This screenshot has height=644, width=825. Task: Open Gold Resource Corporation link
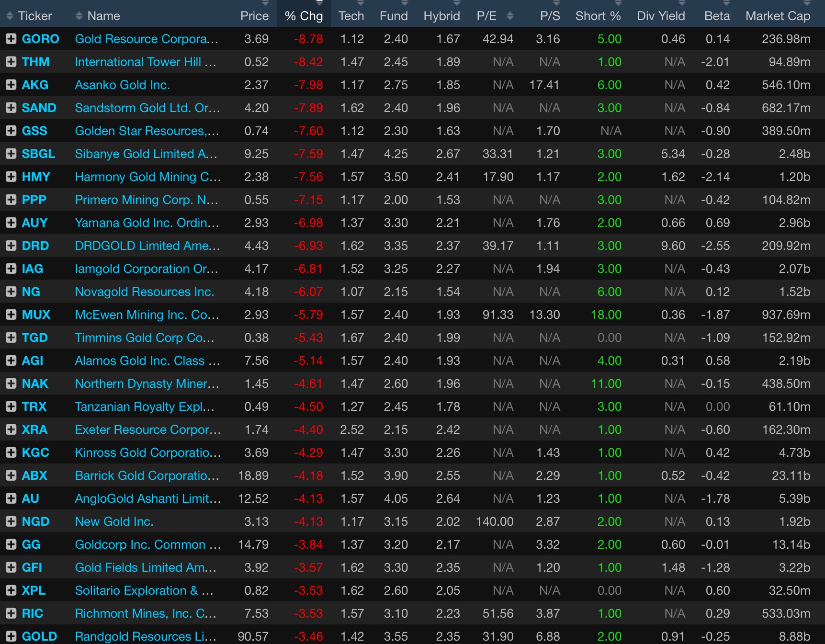coord(147,39)
